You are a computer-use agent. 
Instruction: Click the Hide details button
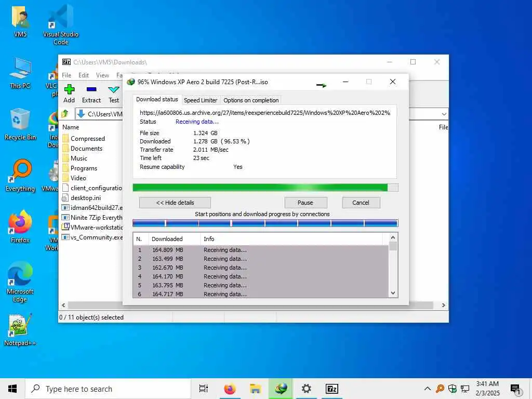(175, 203)
